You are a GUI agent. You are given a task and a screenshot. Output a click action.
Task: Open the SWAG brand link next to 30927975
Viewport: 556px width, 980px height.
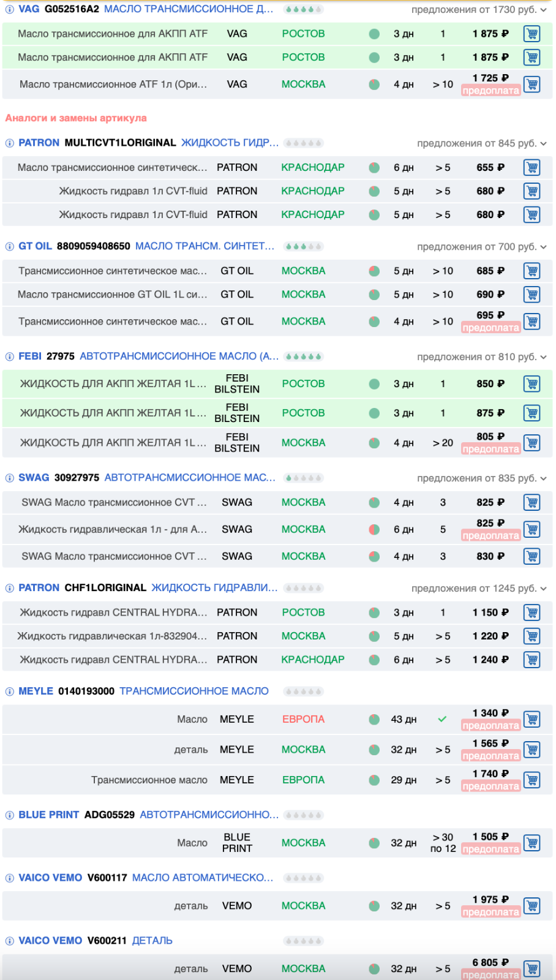click(34, 478)
